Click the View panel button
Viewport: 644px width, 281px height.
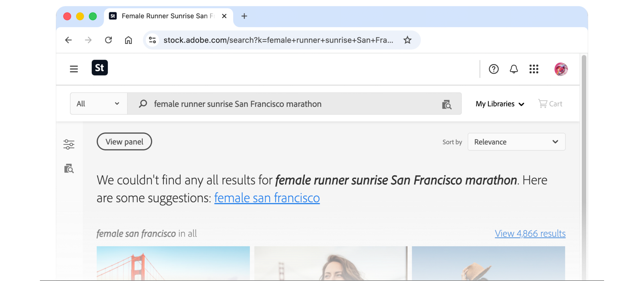tap(124, 142)
